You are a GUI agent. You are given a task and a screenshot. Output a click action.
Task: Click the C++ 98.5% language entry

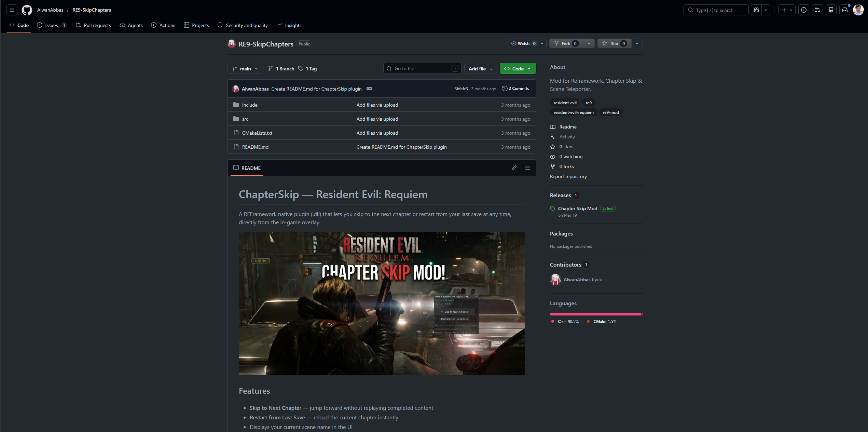[x=565, y=322]
